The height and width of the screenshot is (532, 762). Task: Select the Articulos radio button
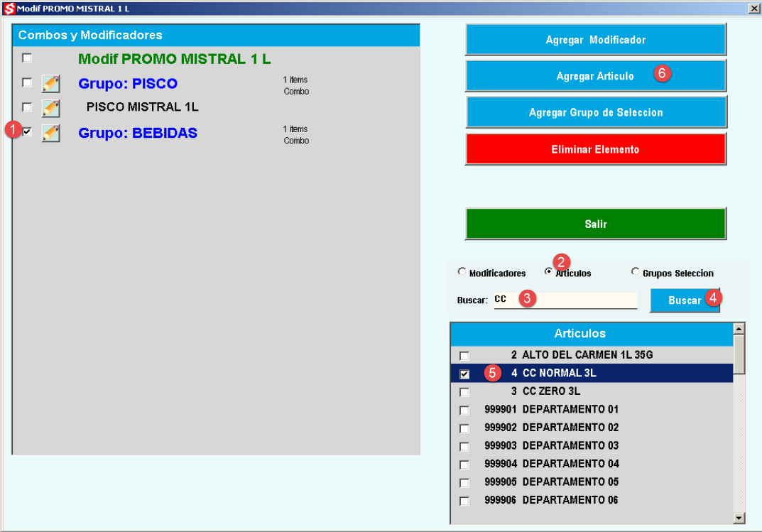[548, 271]
